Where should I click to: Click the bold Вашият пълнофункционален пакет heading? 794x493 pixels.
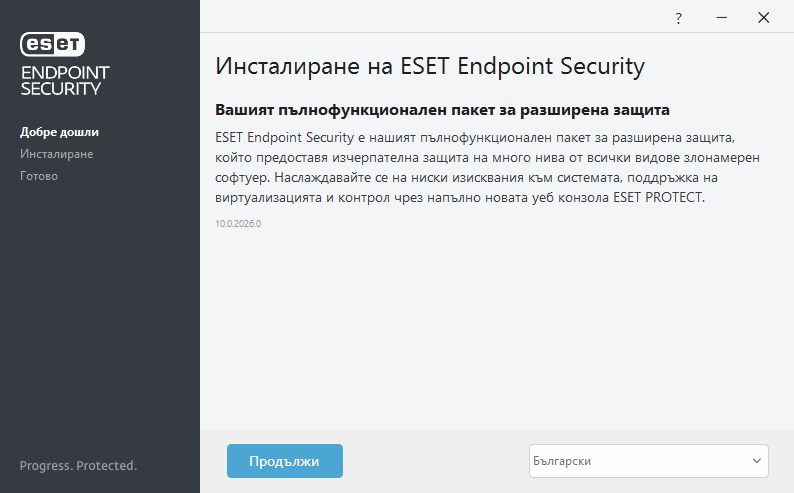[441, 108]
